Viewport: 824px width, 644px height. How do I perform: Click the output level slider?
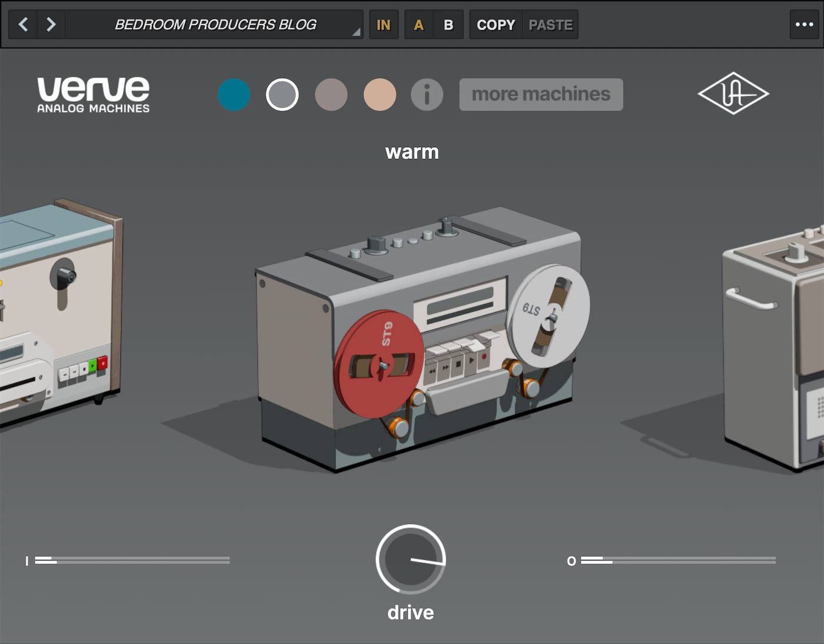coord(678,560)
